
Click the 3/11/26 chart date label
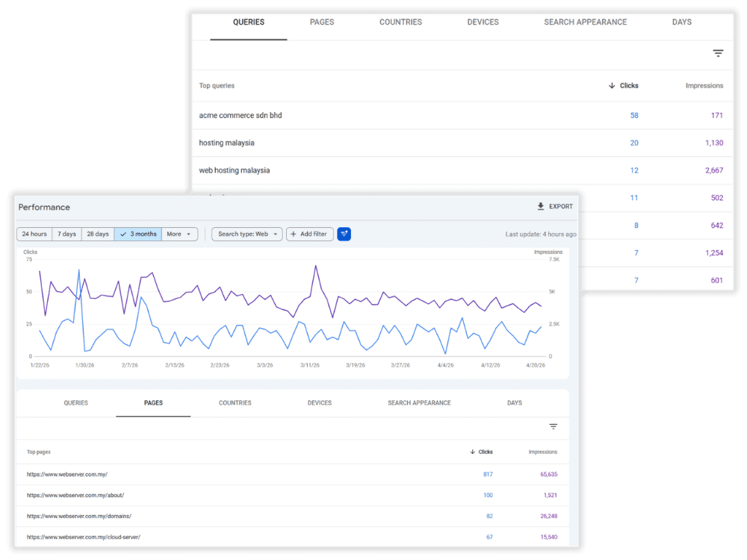tap(310, 365)
